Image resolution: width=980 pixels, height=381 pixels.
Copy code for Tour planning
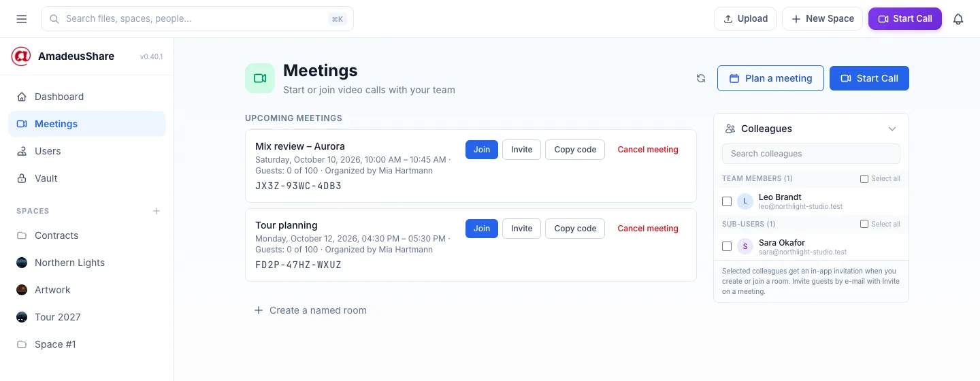coord(575,229)
